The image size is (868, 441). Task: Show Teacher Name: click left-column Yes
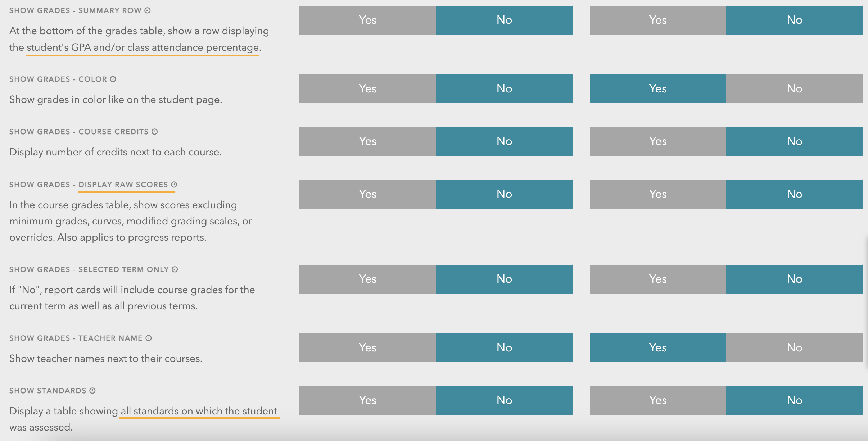[x=367, y=348]
